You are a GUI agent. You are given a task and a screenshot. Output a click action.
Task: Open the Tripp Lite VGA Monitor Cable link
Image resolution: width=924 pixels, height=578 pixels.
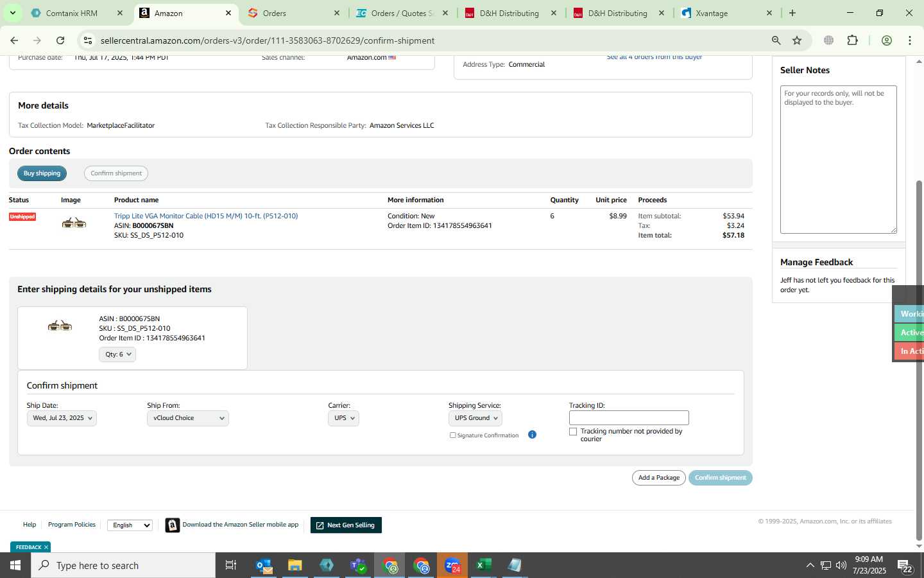206,216
